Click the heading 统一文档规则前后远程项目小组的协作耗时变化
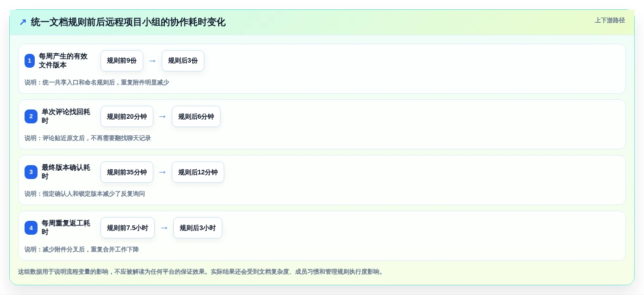 (128, 22)
